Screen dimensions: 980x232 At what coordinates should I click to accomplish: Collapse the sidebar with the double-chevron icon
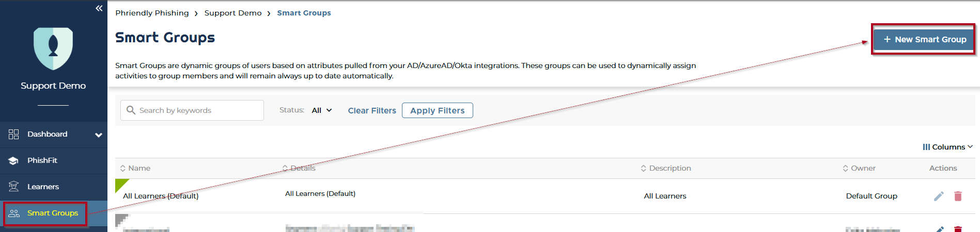[x=99, y=8]
